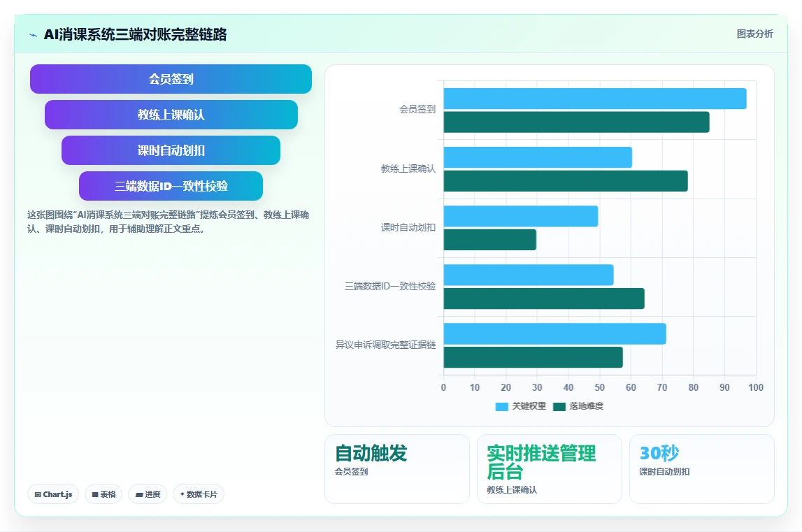
Task: Select the 三端数据ID一致性校验 funnel stage
Action: pyautogui.click(x=171, y=186)
